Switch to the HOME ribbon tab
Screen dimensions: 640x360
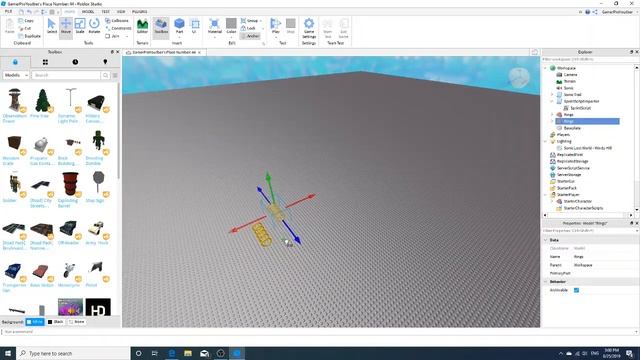click(x=70, y=11)
